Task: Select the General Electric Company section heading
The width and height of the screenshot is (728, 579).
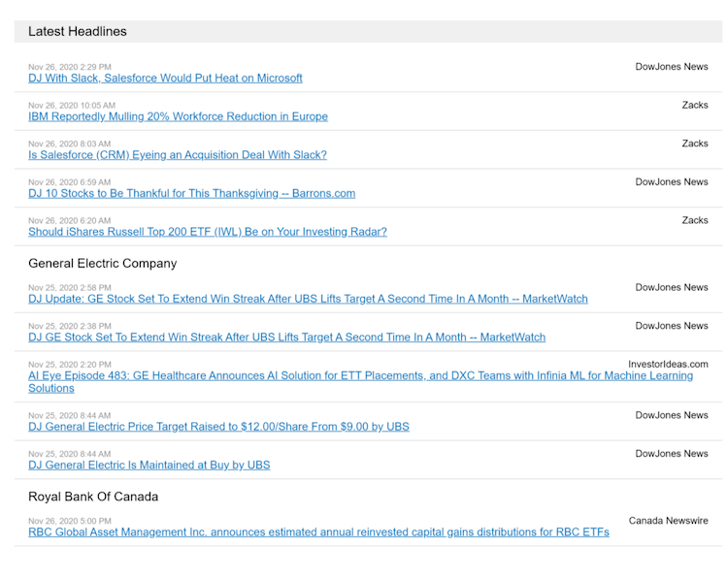Action: 102,263
